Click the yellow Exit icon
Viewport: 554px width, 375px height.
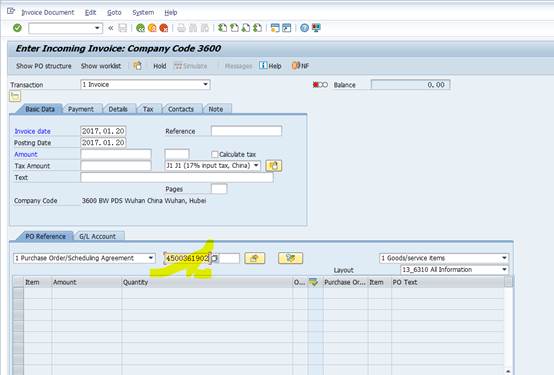pyautogui.click(x=152, y=28)
